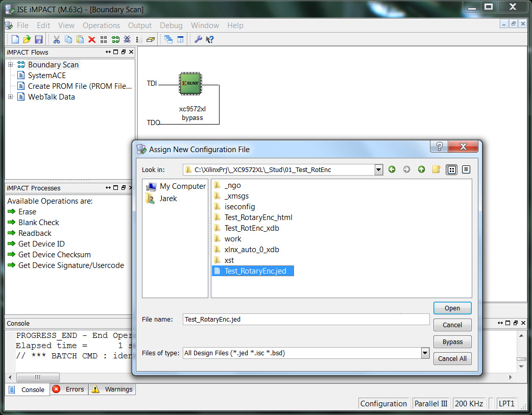Select My Computer in sidebar
Screen dimensions: 532x415
pos(176,186)
